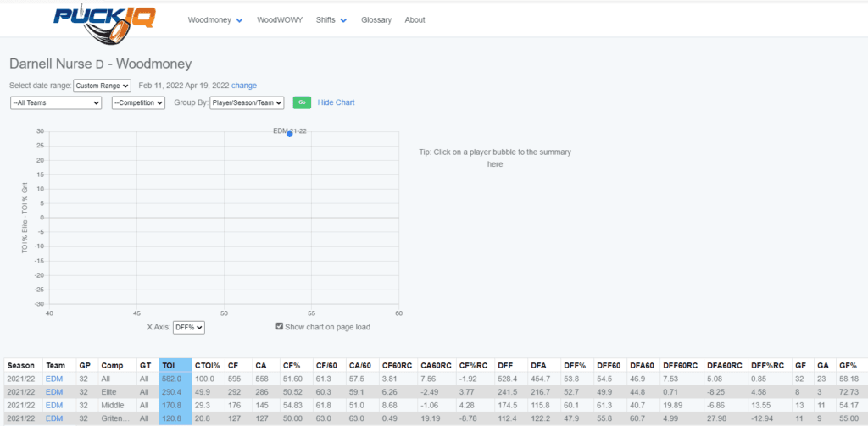Expand the Shifts dropdown menu
This screenshot has height=426, width=868.
331,19
